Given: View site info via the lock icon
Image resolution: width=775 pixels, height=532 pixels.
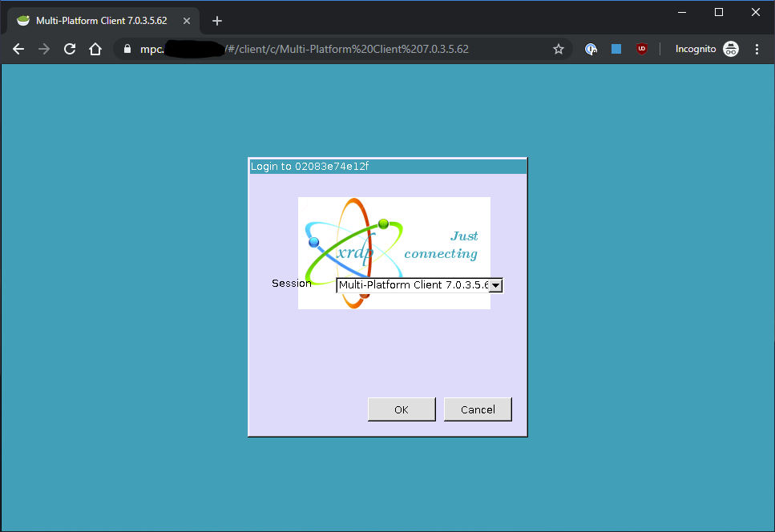Looking at the screenshot, I should (127, 49).
